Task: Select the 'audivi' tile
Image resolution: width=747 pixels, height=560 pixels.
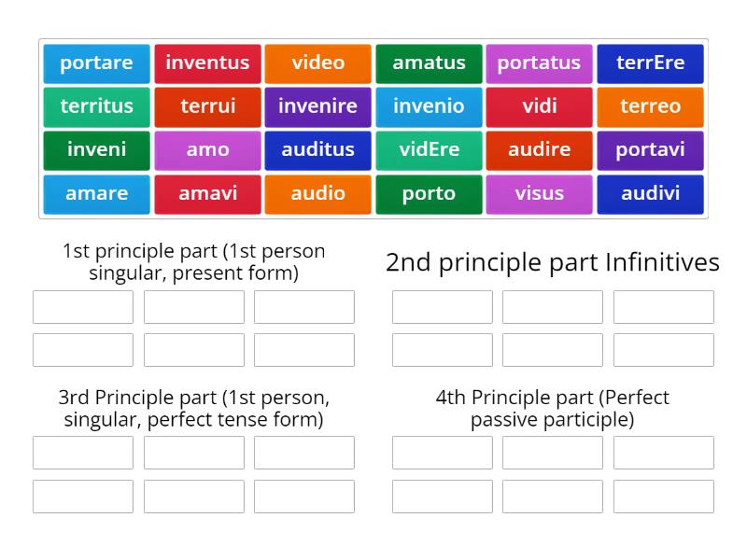Action: click(x=651, y=194)
